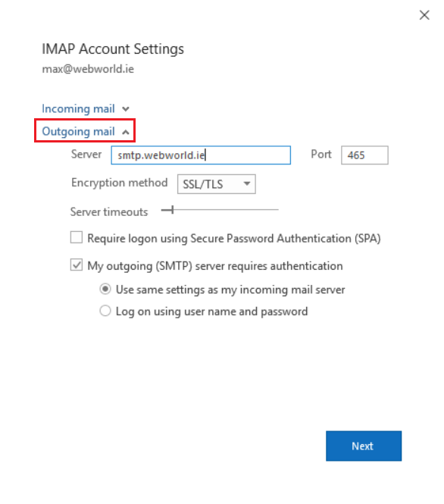
Task: Click the Encryption method label
Action: click(x=120, y=183)
